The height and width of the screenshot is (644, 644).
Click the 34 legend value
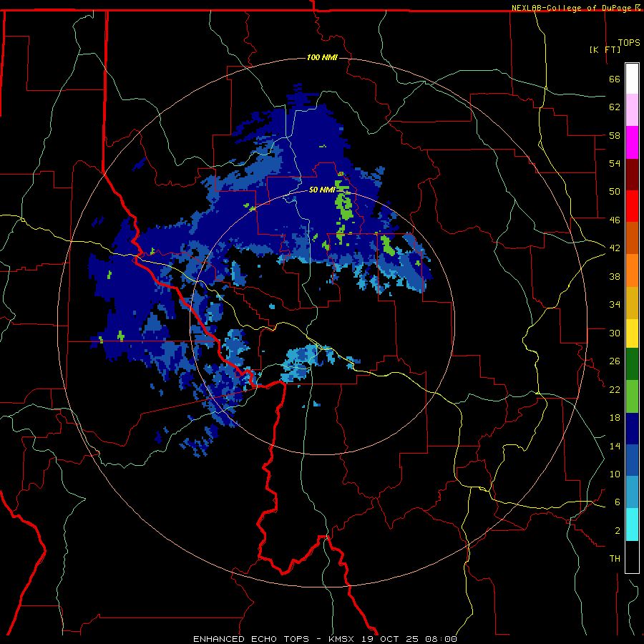pos(615,305)
